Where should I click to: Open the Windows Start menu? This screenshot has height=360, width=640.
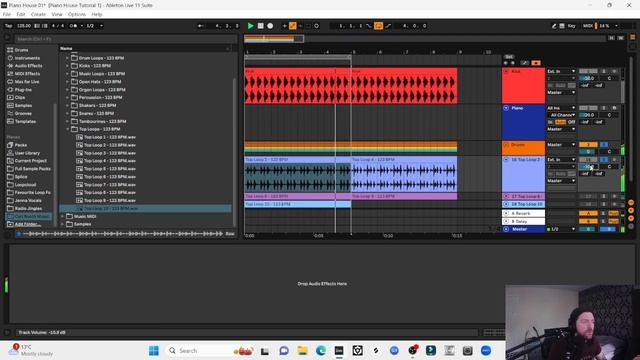(154, 351)
